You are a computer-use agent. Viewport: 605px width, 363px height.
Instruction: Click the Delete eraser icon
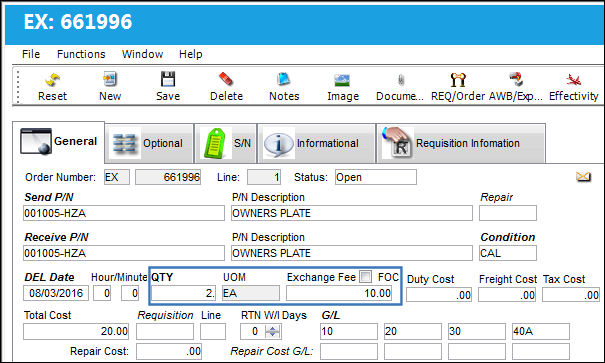pos(226,87)
